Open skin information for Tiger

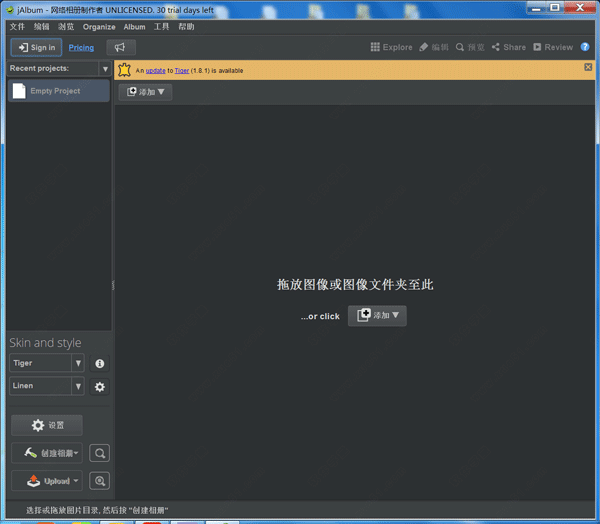pyautogui.click(x=99, y=363)
